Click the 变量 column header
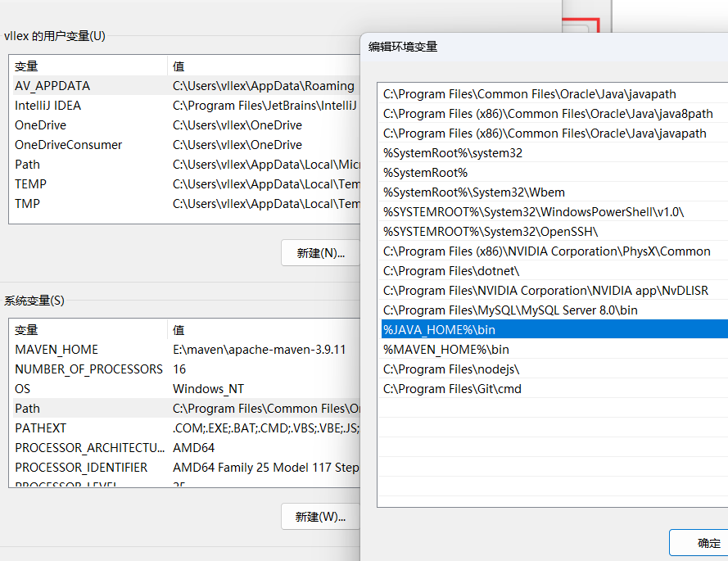This screenshot has height=561, width=728. click(26, 66)
